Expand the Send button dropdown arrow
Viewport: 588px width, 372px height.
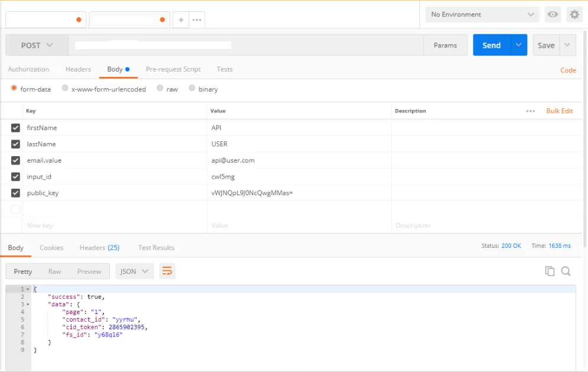click(x=519, y=45)
